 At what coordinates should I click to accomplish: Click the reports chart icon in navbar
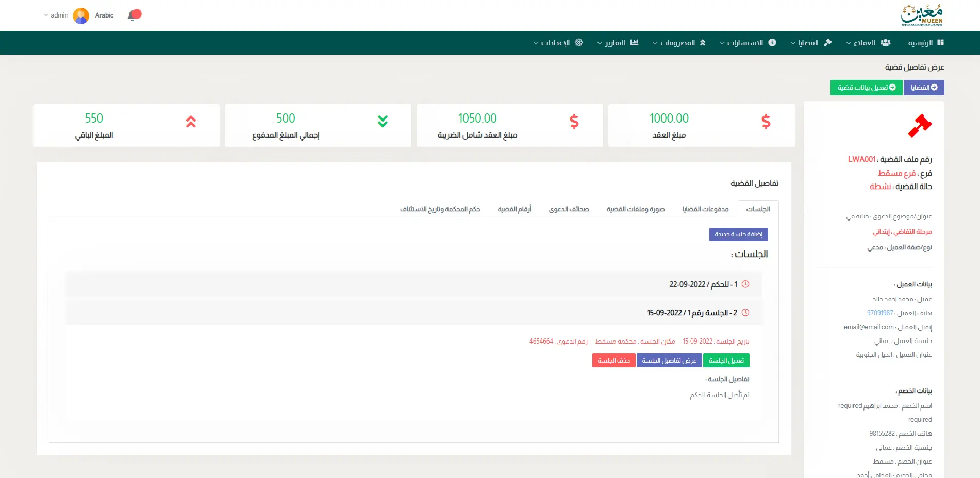click(634, 43)
